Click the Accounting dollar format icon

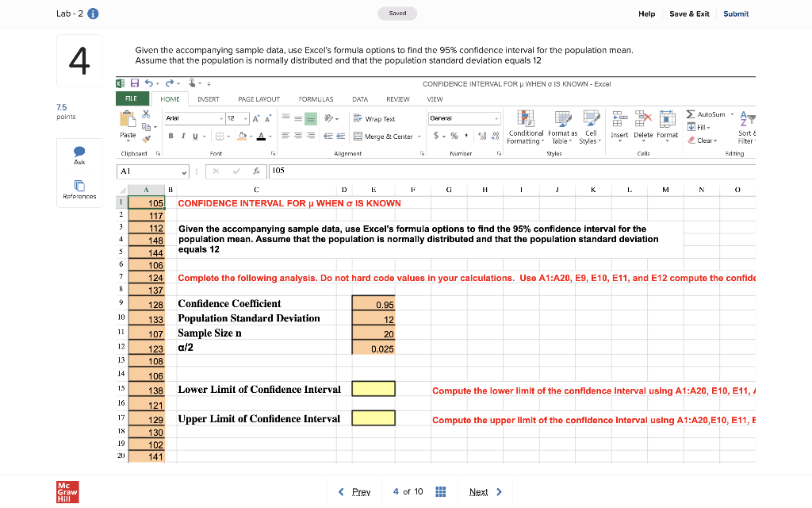point(437,136)
